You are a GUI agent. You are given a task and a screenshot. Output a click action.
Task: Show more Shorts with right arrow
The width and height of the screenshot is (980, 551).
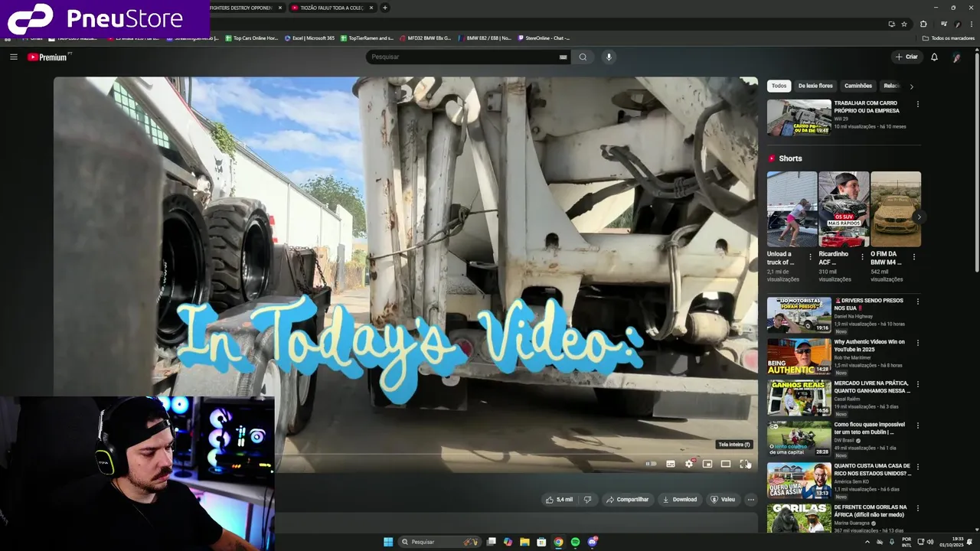(919, 217)
